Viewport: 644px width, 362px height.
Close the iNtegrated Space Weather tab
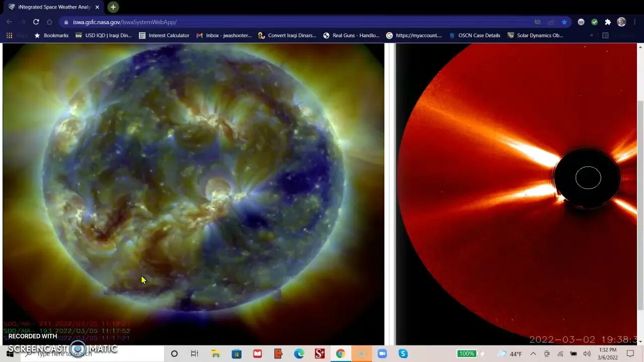click(x=97, y=7)
